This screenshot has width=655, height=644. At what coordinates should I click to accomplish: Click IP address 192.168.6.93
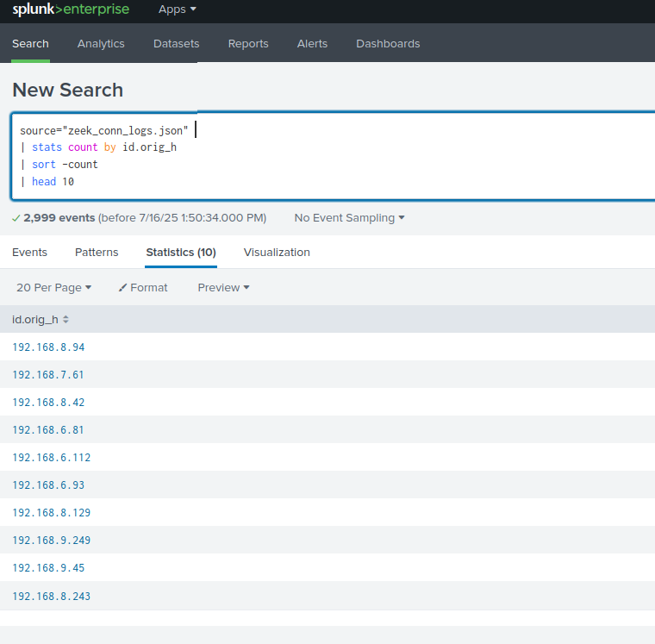pyautogui.click(x=48, y=485)
